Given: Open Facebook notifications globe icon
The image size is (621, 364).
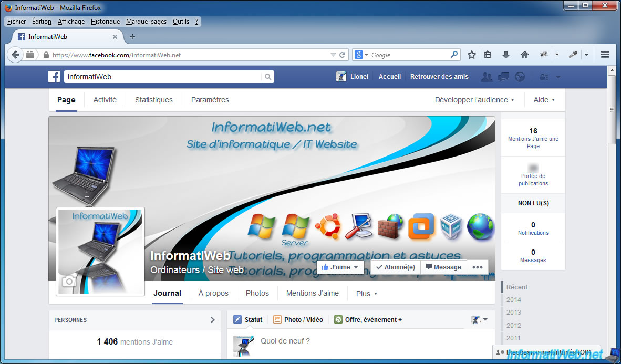Looking at the screenshot, I should [520, 77].
